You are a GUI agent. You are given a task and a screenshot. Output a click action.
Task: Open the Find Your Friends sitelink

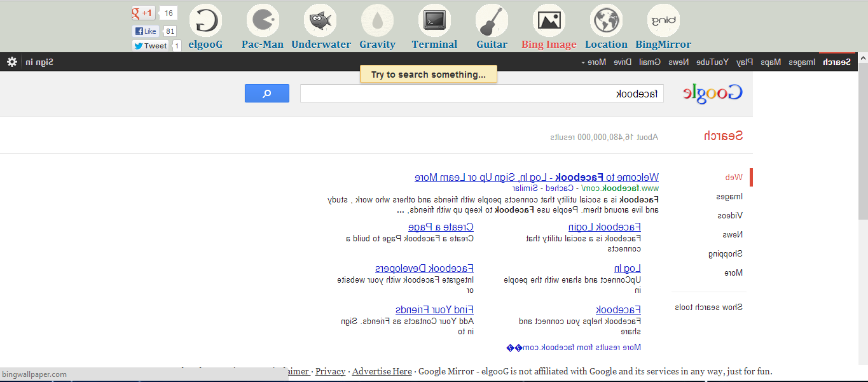(434, 309)
